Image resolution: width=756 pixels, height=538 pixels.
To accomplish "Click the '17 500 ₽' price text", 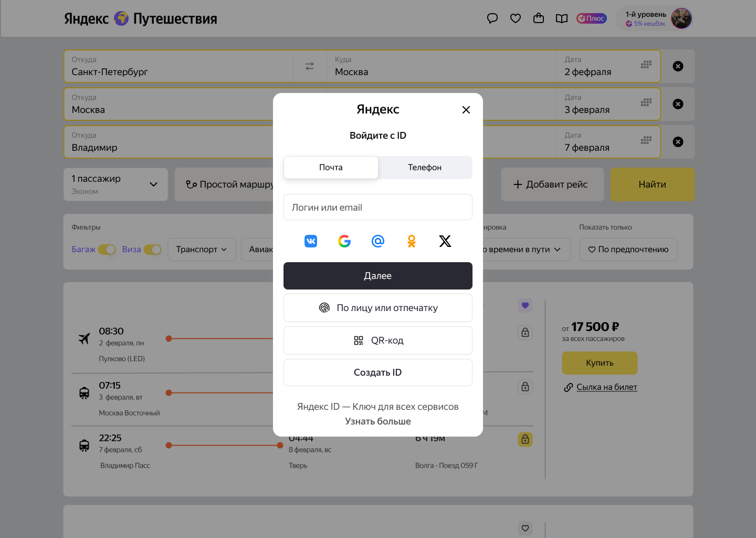I will click(595, 327).
